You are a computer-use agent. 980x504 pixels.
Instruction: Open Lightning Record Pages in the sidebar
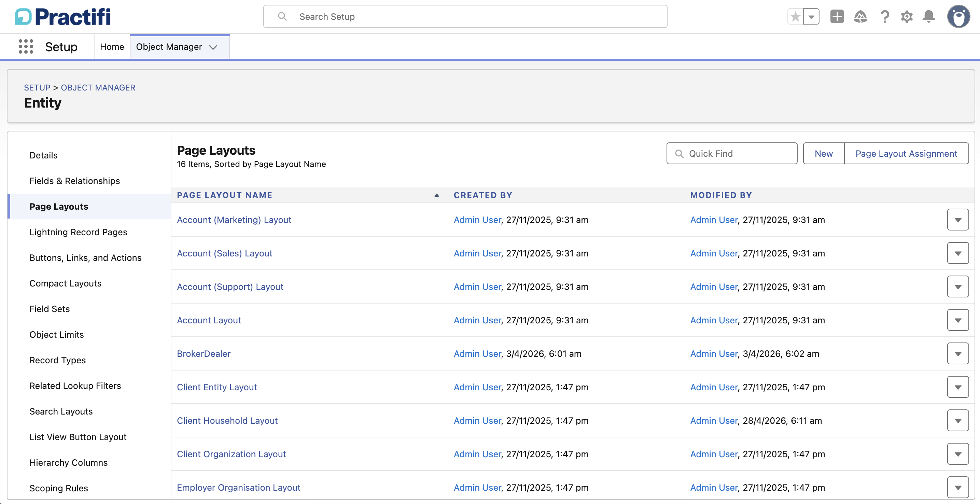(x=78, y=232)
